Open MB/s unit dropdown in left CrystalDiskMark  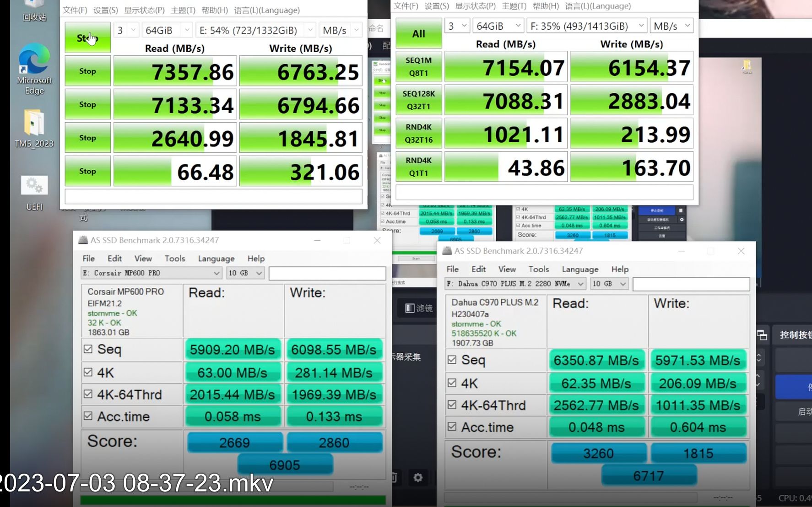340,30
